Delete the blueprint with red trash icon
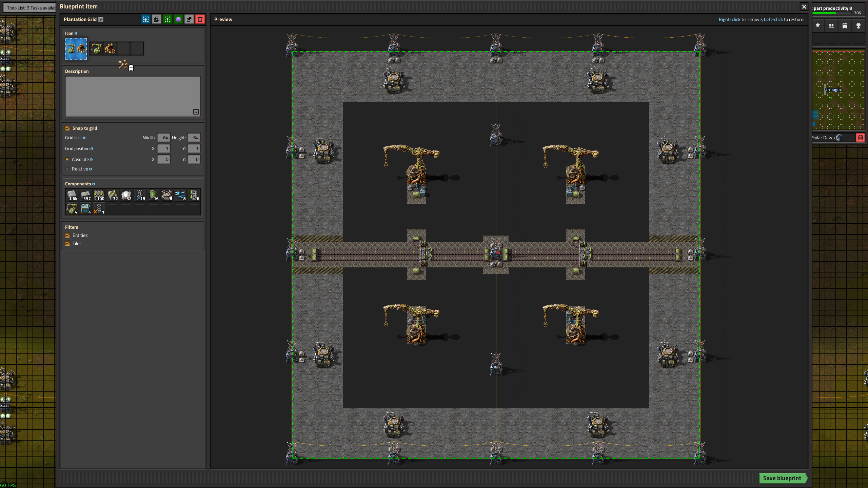This screenshot has width=868, height=488. pyautogui.click(x=200, y=19)
